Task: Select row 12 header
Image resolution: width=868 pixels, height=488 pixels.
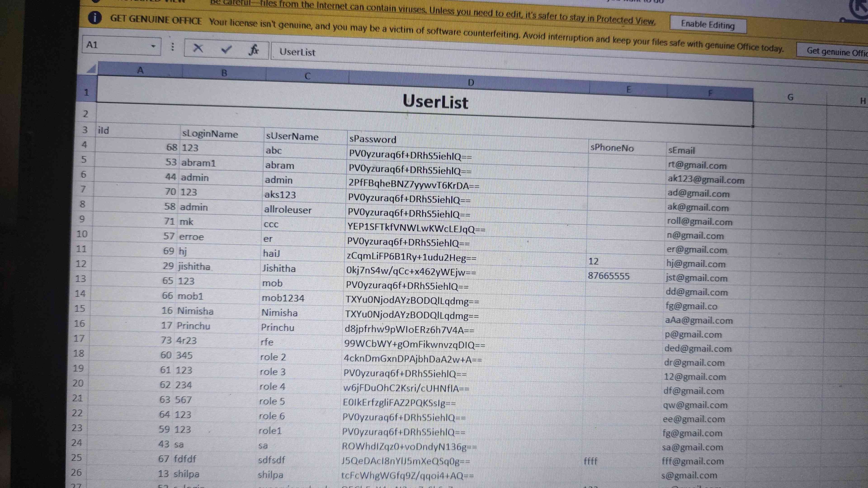Action: (81, 263)
